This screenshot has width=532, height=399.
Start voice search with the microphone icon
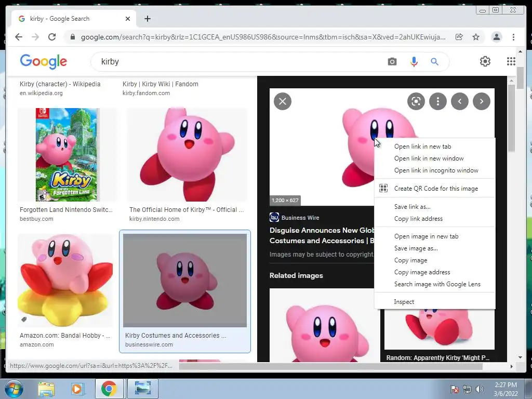414,62
